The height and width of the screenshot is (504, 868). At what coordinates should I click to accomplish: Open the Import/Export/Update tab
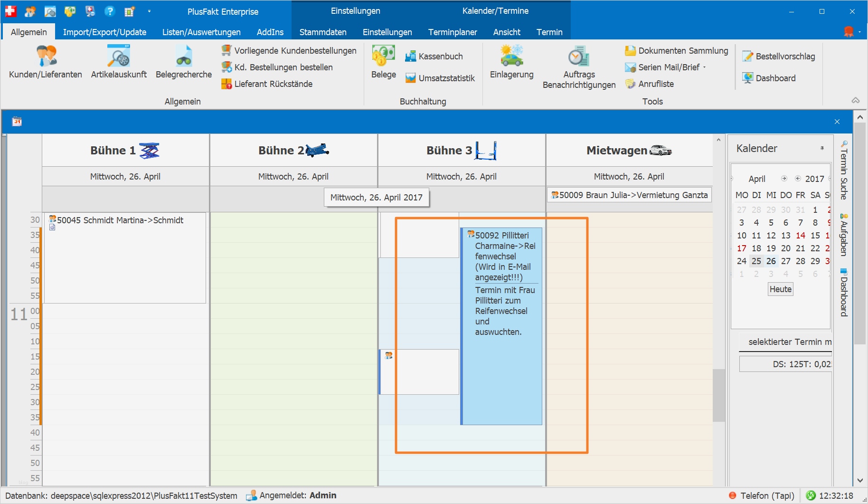[x=104, y=32]
